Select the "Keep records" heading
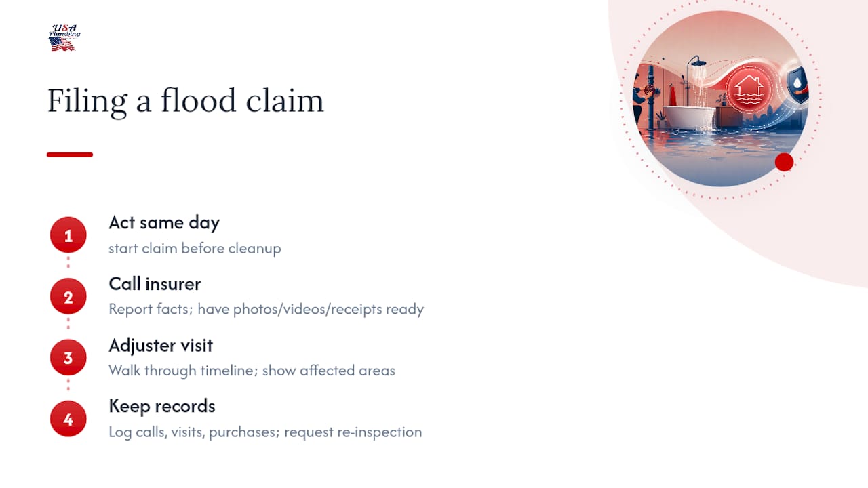The width and height of the screenshot is (868, 488). 162,406
